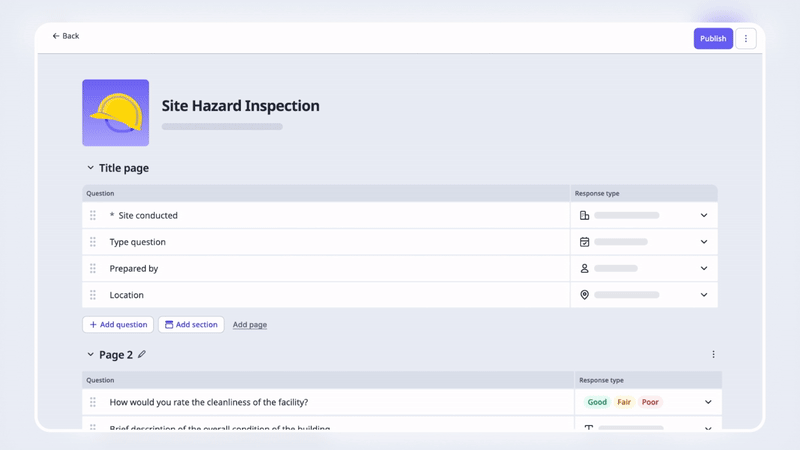Click the hard hat template thumbnail
The height and width of the screenshot is (450, 800).
coord(115,113)
